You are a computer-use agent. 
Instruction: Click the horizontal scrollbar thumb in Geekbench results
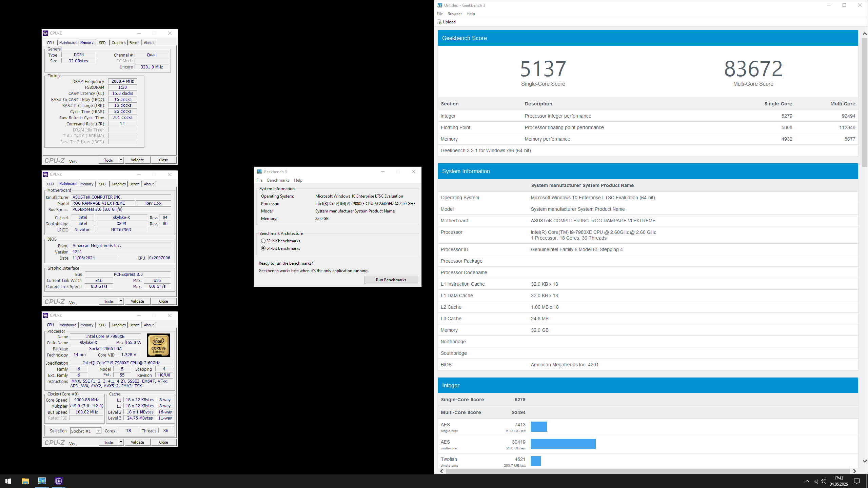click(648, 471)
